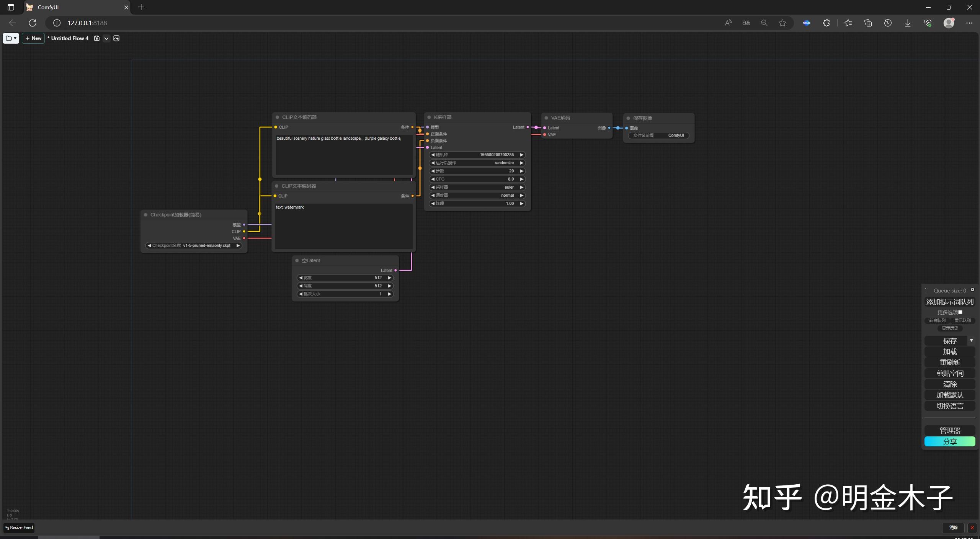
Task: Toggle collapse dot on K采样器 node
Action: 429,117
